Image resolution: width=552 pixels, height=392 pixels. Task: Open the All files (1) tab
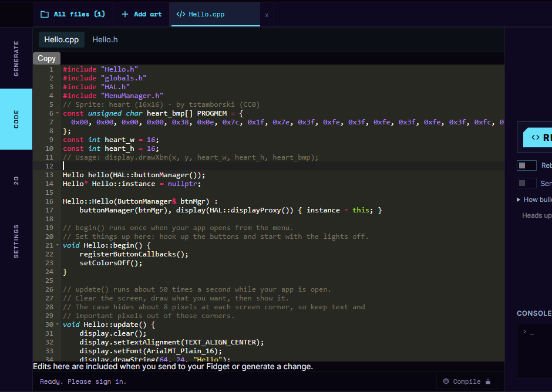73,15
